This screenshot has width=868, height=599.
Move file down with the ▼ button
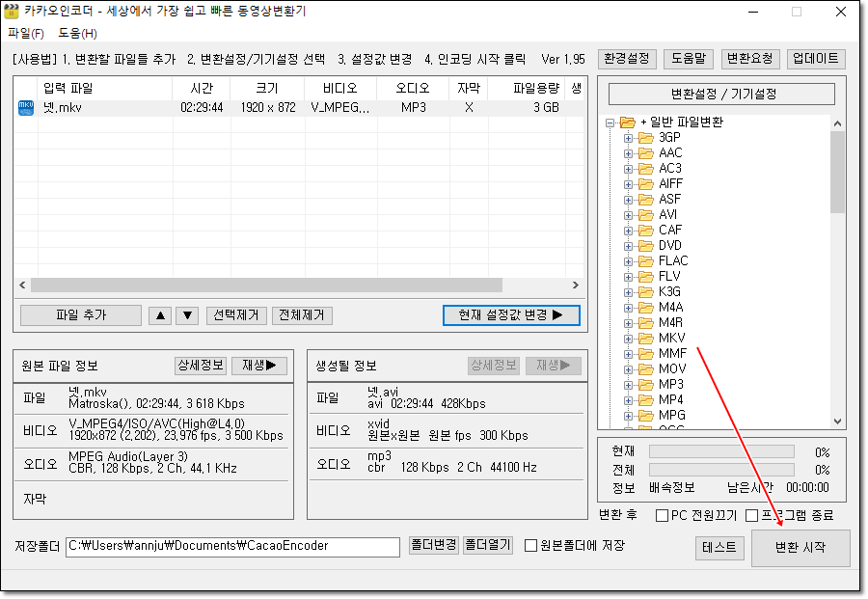click(187, 315)
